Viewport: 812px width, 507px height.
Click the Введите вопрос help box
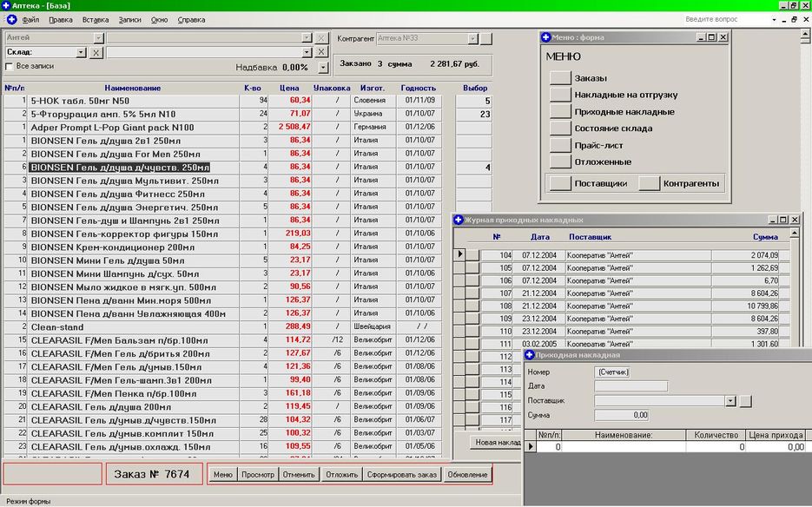pyautogui.click(x=726, y=20)
